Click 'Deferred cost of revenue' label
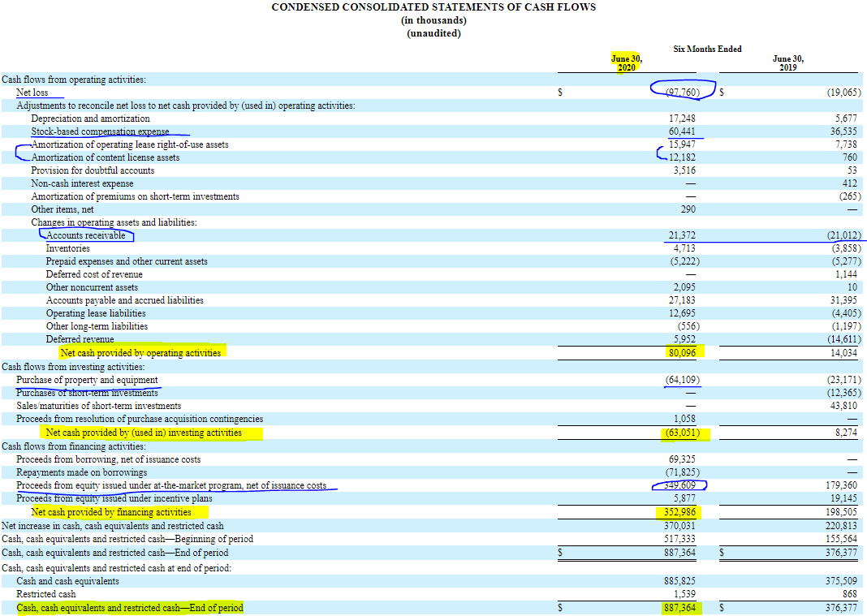 coord(94,274)
